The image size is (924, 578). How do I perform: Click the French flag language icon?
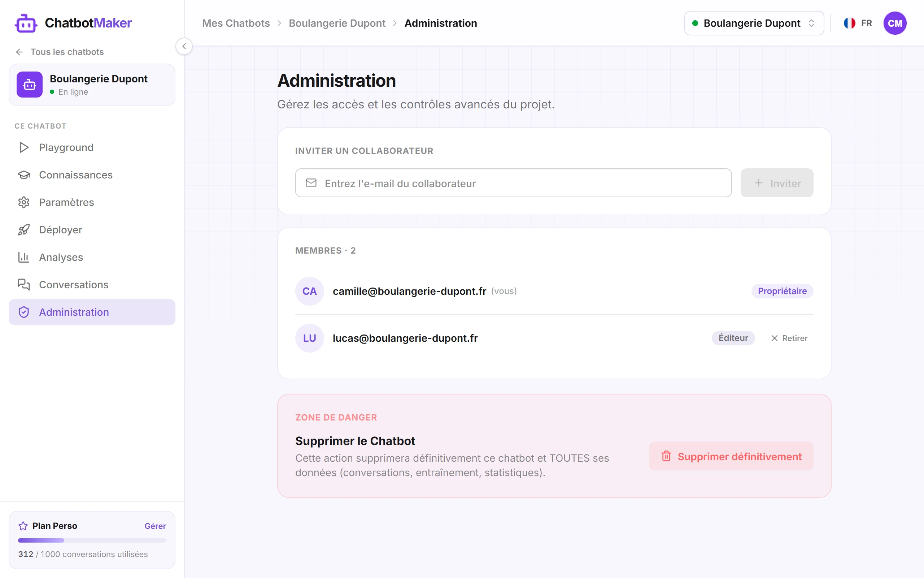[x=850, y=23]
